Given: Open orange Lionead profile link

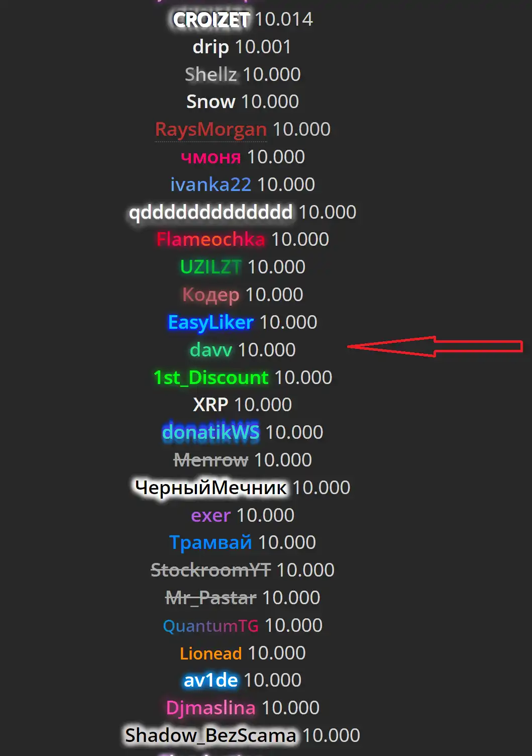Looking at the screenshot, I should point(210,653).
